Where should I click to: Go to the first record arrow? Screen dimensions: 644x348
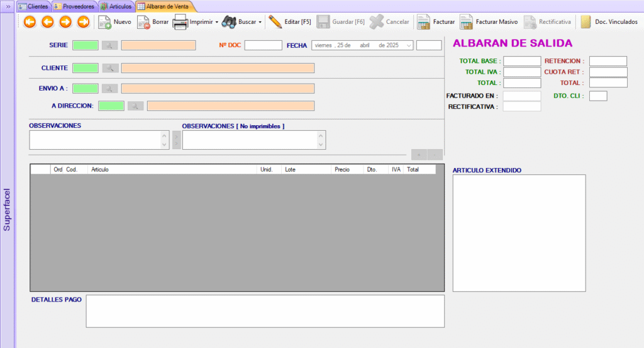tap(30, 22)
